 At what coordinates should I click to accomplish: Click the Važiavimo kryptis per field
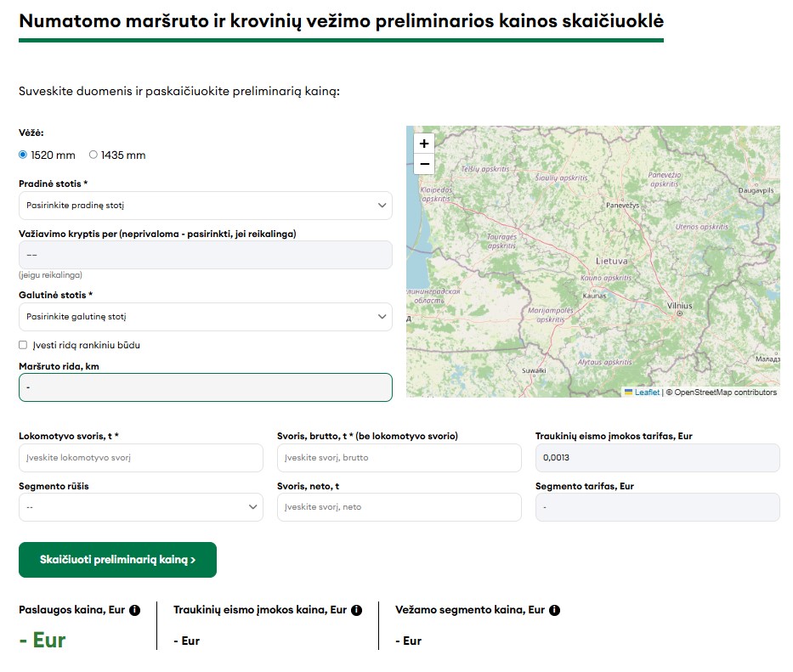(x=206, y=255)
